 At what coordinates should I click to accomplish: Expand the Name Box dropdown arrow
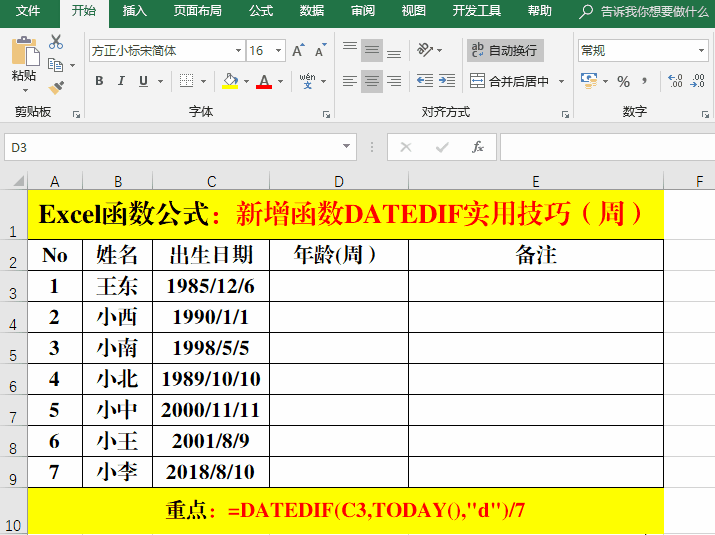pyautogui.click(x=347, y=146)
